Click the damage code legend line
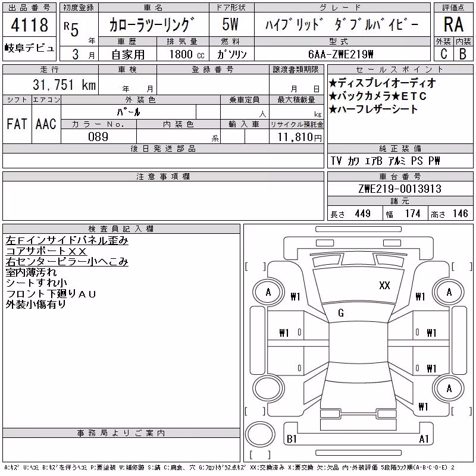The image size is (476, 476). point(229,468)
